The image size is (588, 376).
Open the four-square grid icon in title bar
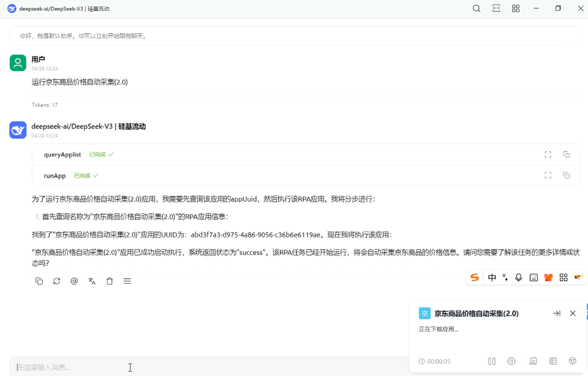(x=516, y=9)
